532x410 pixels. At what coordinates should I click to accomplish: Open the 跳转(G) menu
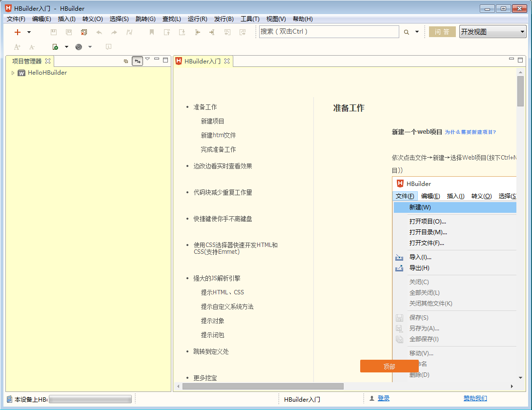[145, 19]
